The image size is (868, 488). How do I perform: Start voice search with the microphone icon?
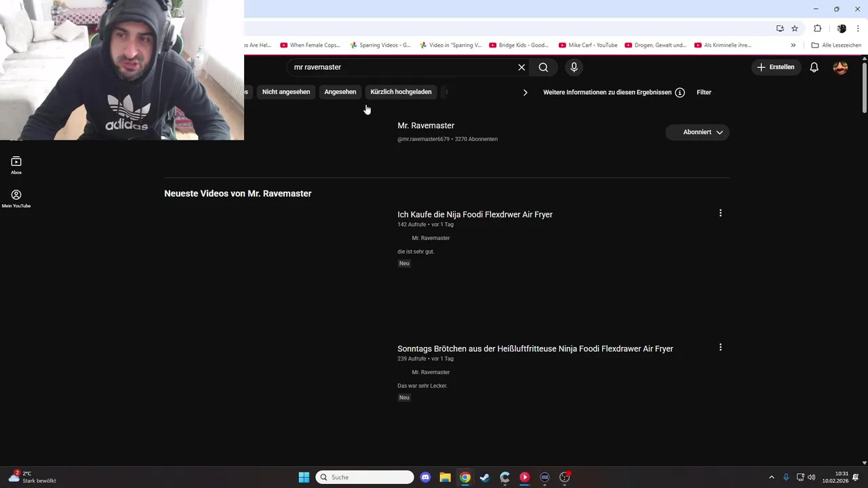574,67
